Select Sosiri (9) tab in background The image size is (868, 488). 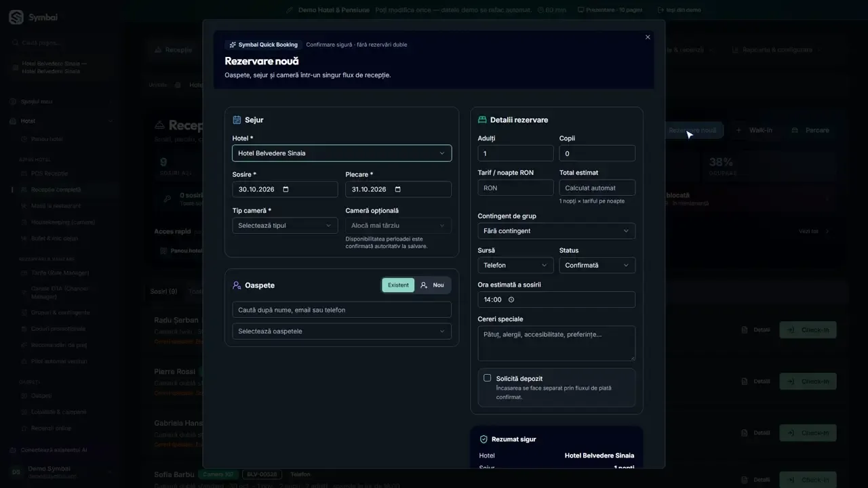[x=163, y=291]
